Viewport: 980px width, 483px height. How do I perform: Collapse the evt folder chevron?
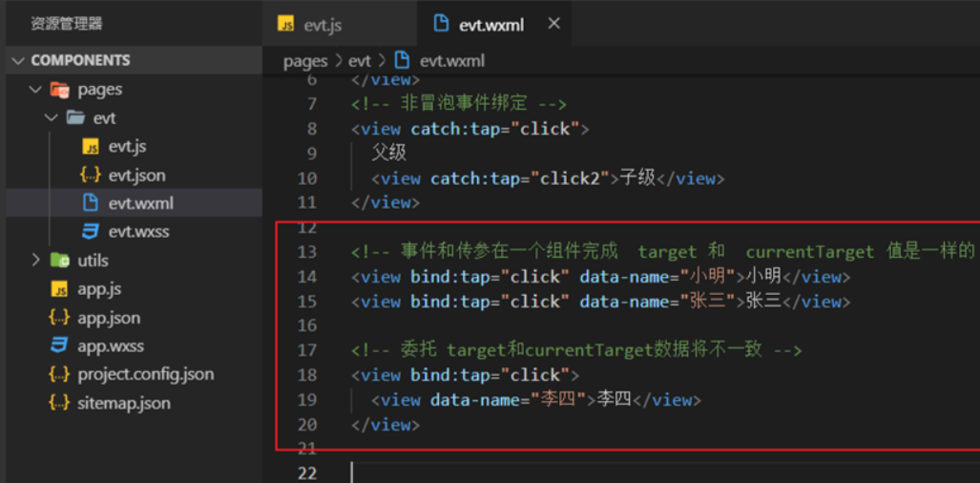coord(52,117)
